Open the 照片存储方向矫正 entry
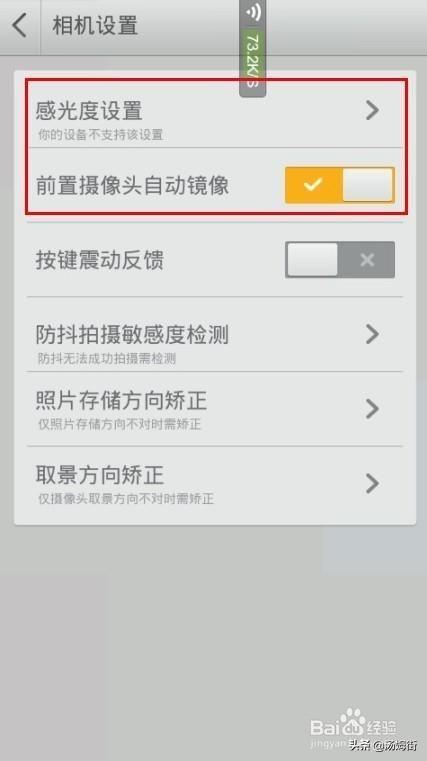The image size is (427, 761). tap(214, 409)
